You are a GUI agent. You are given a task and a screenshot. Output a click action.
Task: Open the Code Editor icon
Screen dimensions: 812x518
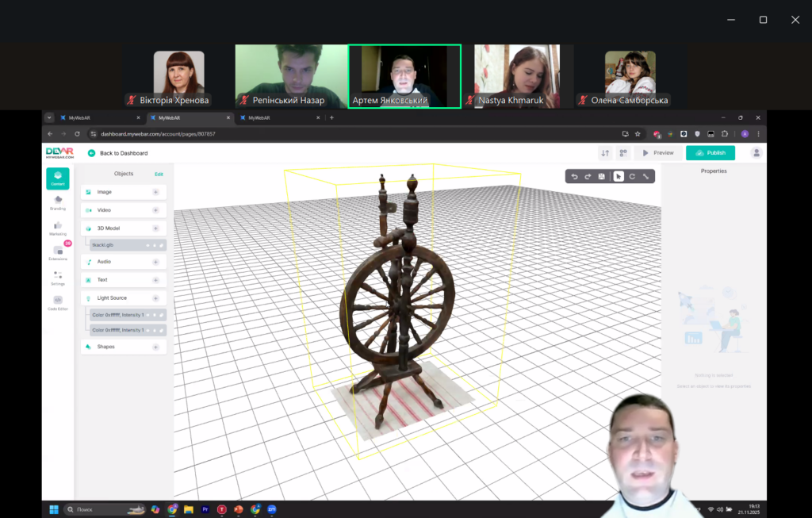pos(57,302)
